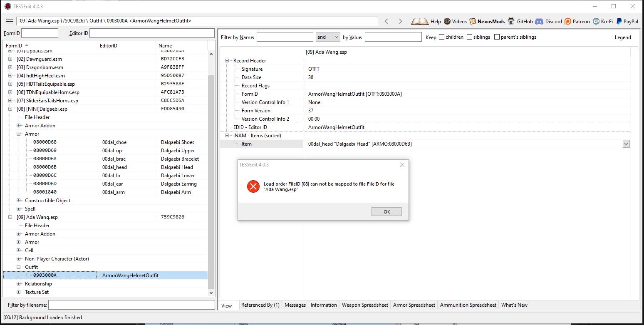
Task: Collapse INAM - Items (sorted) section
Action: tap(227, 136)
